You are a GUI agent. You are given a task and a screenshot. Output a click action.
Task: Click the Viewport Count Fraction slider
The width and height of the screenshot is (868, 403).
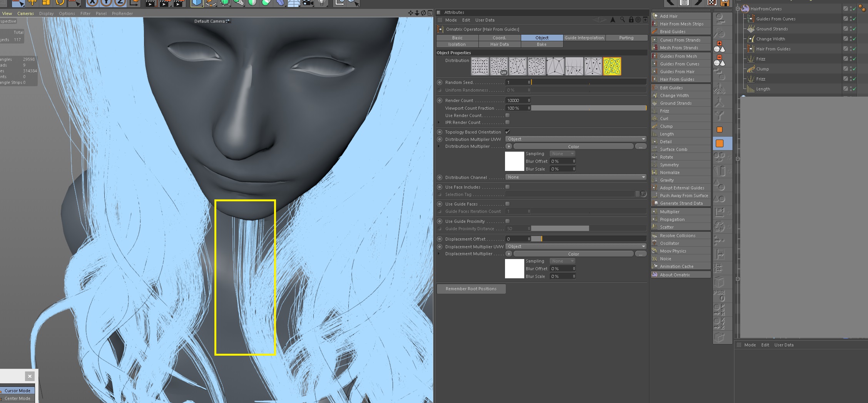coord(588,108)
